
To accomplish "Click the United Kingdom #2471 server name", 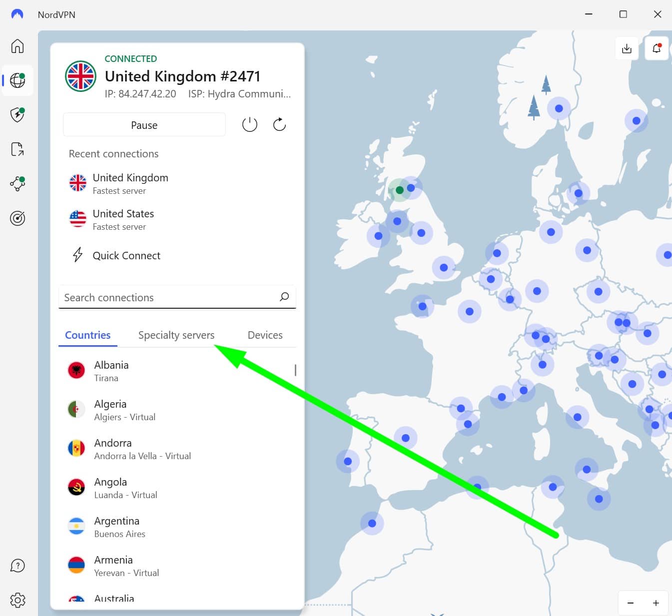I will [x=182, y=76].
